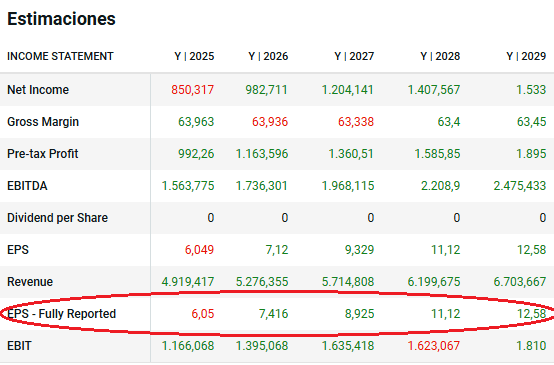554x365 pixels.
Task: Click EPS 2025 value 6,049
Action: [x=199, y=250]
